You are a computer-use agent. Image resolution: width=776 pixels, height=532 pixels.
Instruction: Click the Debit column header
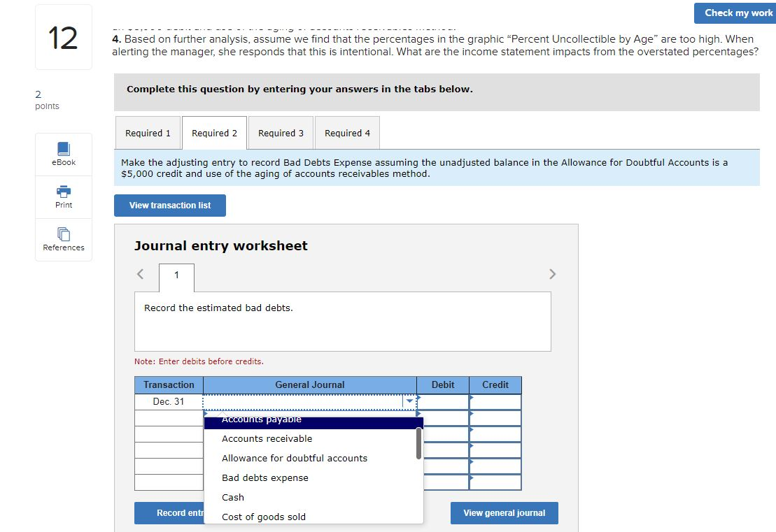pos(443,384)
